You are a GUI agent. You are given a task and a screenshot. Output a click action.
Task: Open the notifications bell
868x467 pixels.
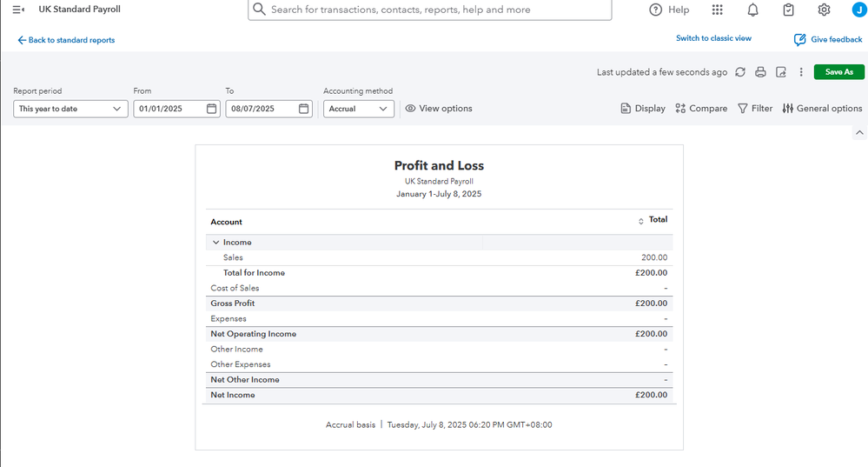click(x=752, y=10)
